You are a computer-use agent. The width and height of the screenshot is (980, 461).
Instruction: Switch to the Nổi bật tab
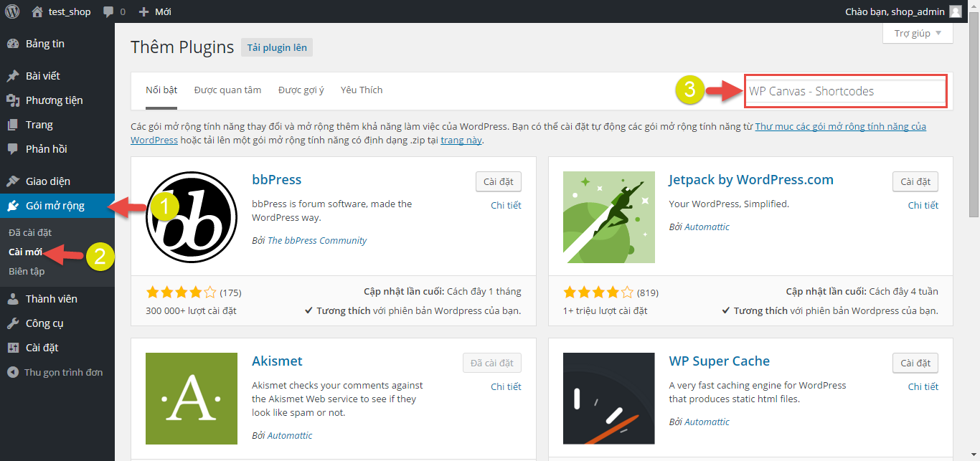(161, 90)
